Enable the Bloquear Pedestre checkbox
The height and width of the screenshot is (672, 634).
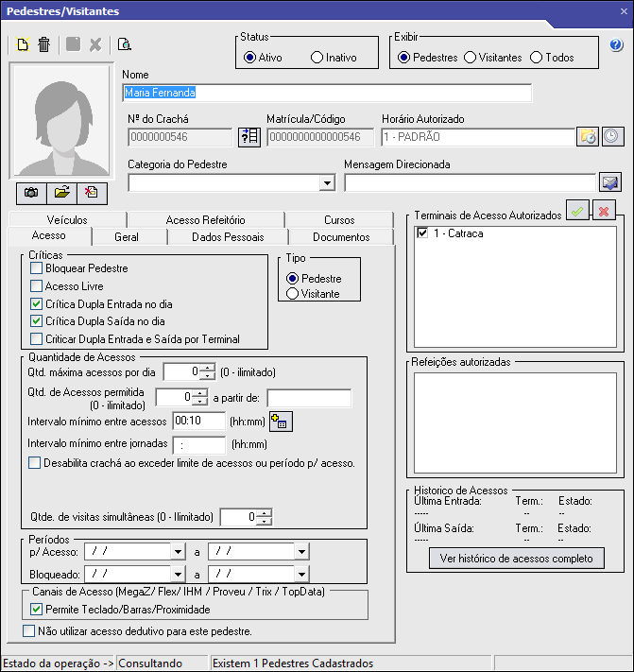pyautogui.click(x=36, y=269)
